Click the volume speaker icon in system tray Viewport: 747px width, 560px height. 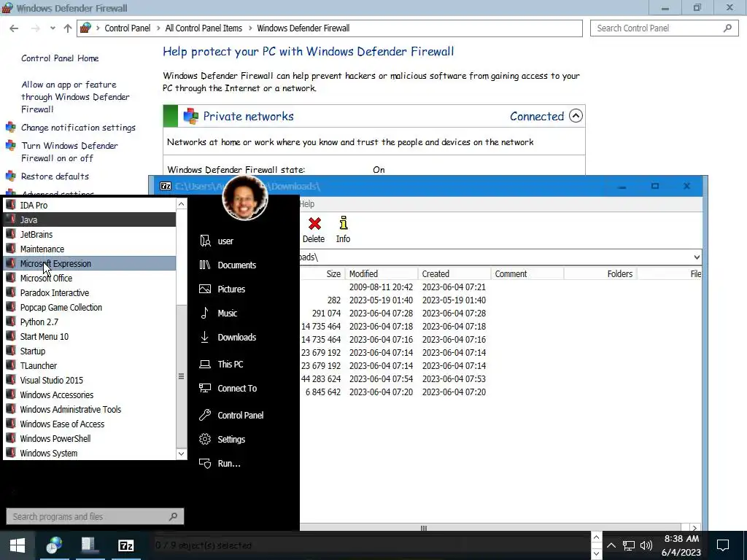[x=646, y=545]
